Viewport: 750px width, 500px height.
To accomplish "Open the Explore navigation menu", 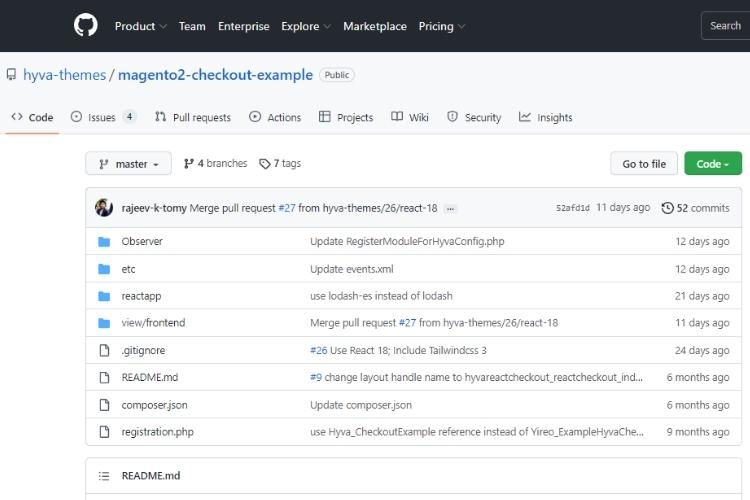I will 305,26.
